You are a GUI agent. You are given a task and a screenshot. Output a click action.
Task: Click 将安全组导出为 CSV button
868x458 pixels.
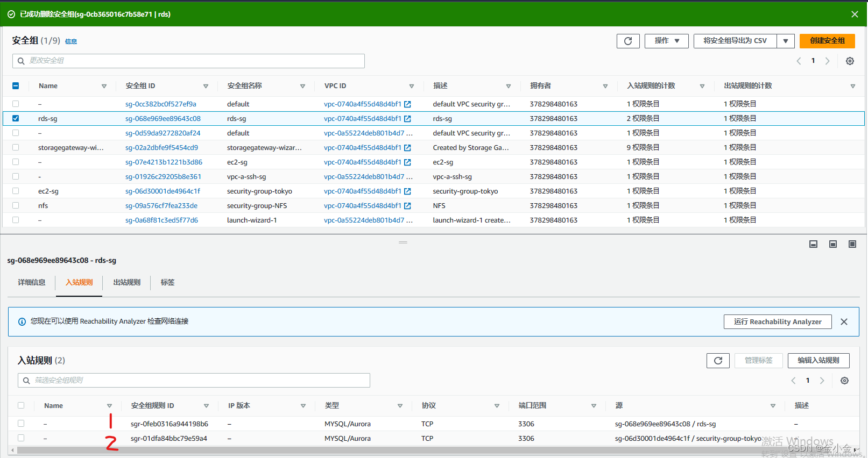coord(735,41)
